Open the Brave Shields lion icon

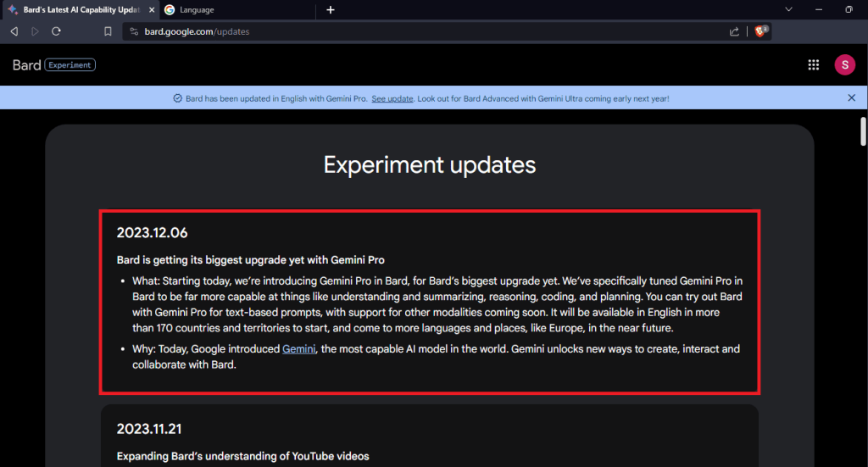pyautogui.click(x=761, y=31)
